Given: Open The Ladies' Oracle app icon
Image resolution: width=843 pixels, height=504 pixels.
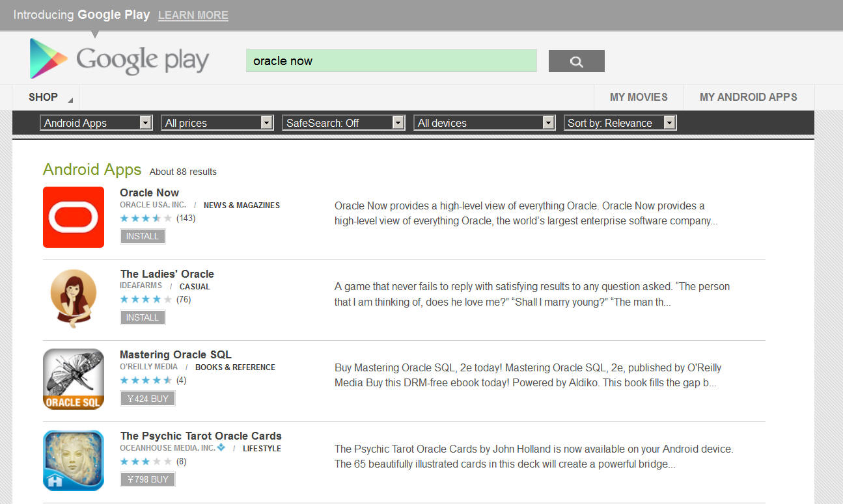Looking at the screenshot, I should click(x=73, y=298).
